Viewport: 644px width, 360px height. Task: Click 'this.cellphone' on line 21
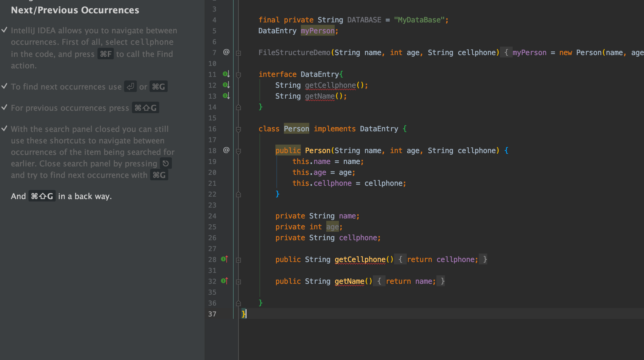(x=322, y=183)
